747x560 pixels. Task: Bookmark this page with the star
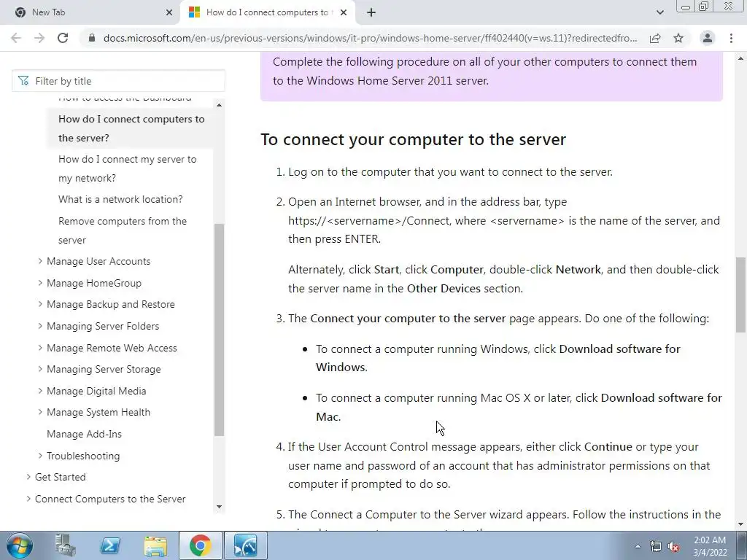(x=678, y=38)
